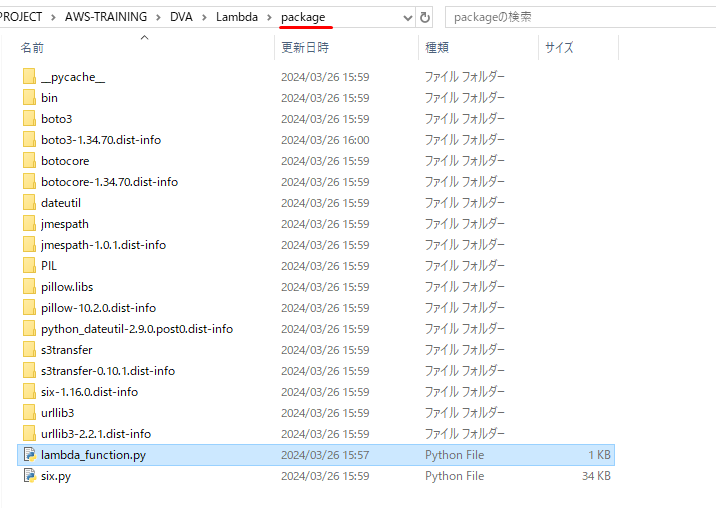Click the sort arrow above 名前 column
This screenshot has height=508, width=716.
click(x=144, y=37)
